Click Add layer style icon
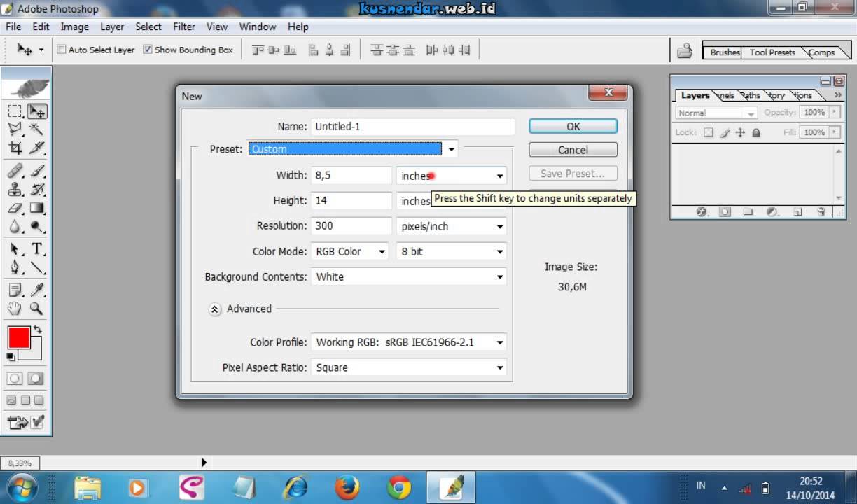The width and height of the screenshot is (857, 504). point(702,211)
